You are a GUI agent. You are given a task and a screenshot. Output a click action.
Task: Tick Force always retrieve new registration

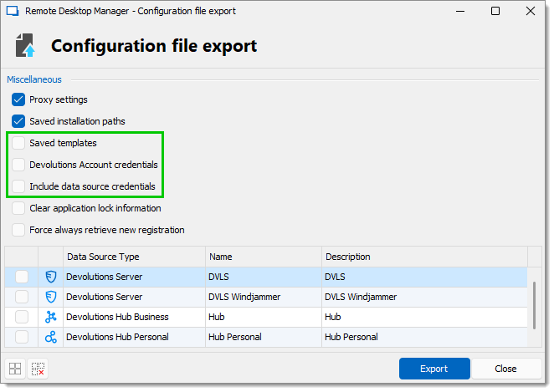click(18, 230)
